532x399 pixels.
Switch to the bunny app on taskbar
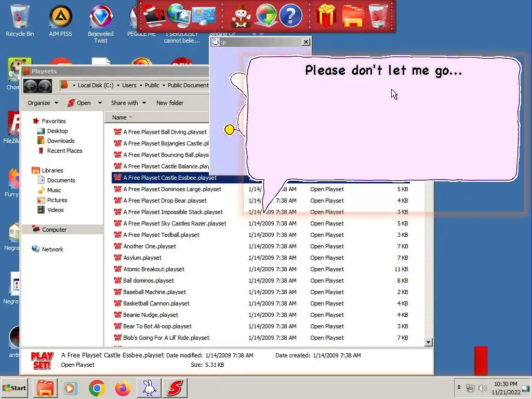click(149, 388)
